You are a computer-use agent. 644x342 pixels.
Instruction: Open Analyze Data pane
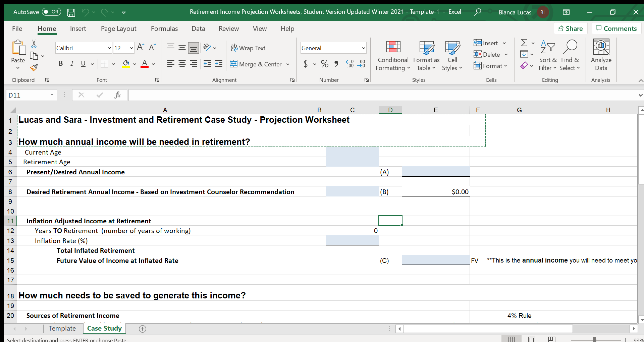pyautogui.click(x=601, y=55)
